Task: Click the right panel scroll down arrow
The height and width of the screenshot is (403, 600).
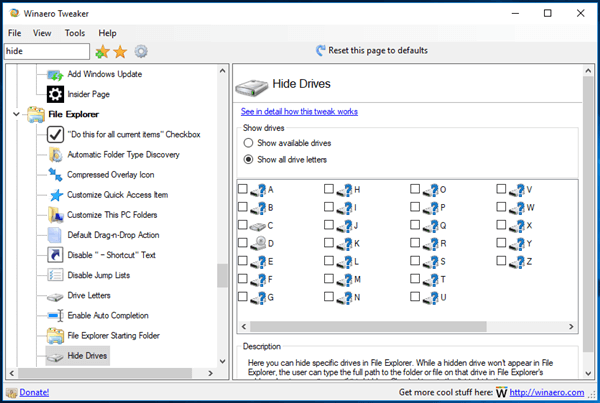Action: click(588, 374)
